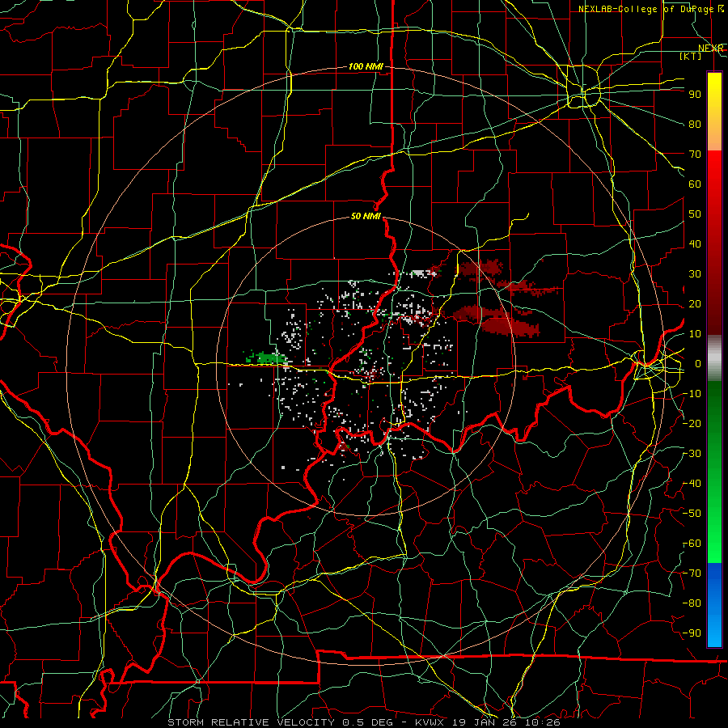Screen dimensions: 728x728
Task: Click the blue bottom segment of the colorbar
Action: [x=714, y=604]
